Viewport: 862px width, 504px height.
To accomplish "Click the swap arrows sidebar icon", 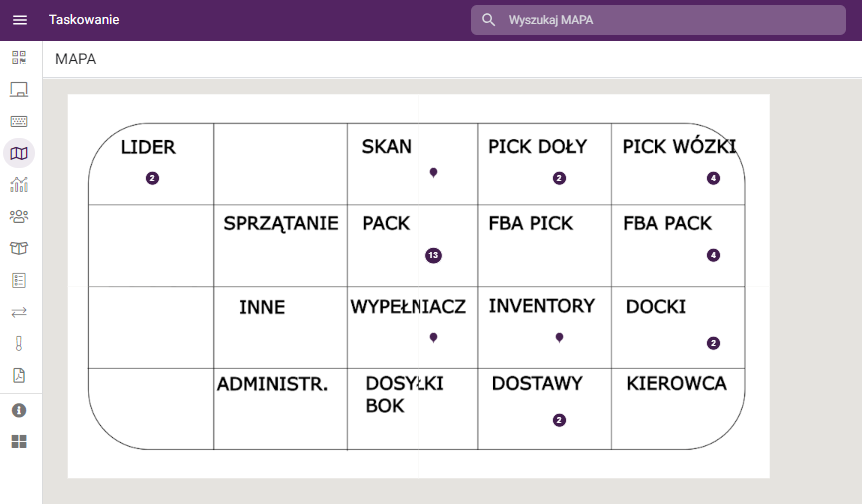I will coord(19,312).
